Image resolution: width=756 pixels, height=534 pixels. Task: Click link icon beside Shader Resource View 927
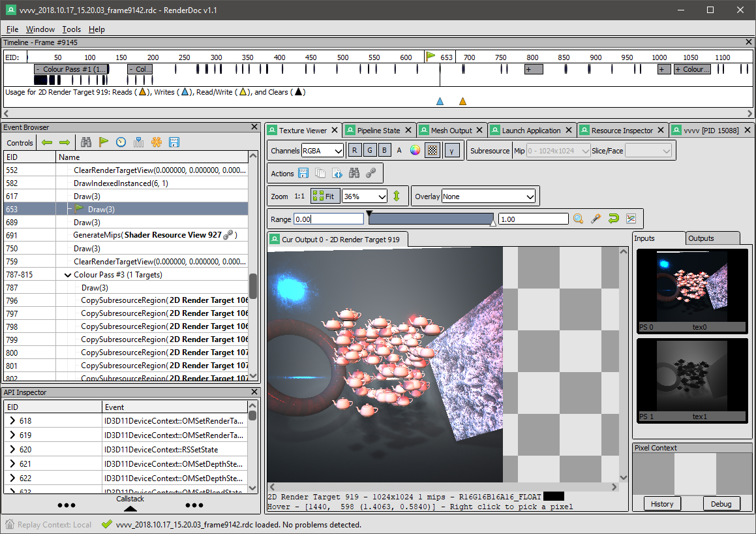[x=228, y=235]
